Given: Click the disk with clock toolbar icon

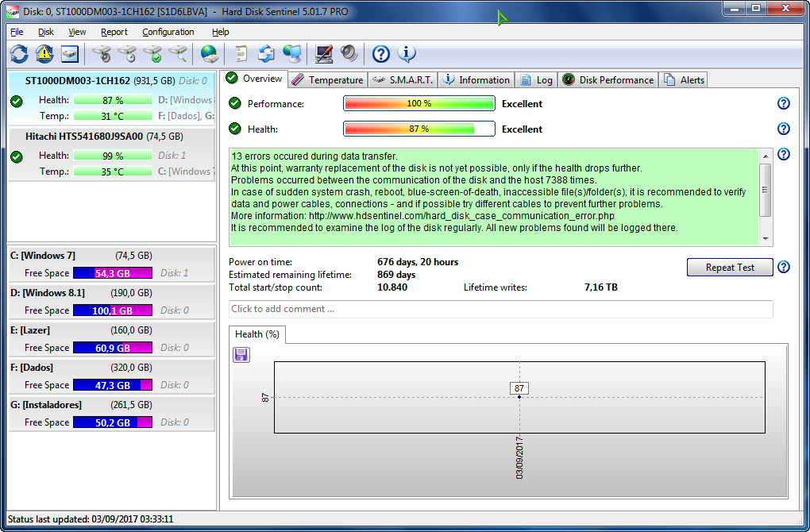Looking at the screenshot, I should tap(127, 54).
